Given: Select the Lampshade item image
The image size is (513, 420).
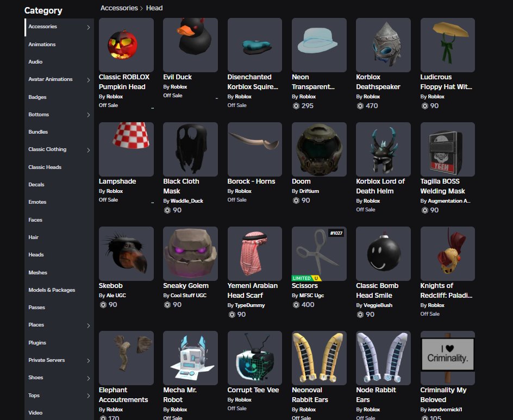Looking at the screenshot, I should (x=126, y=149).
